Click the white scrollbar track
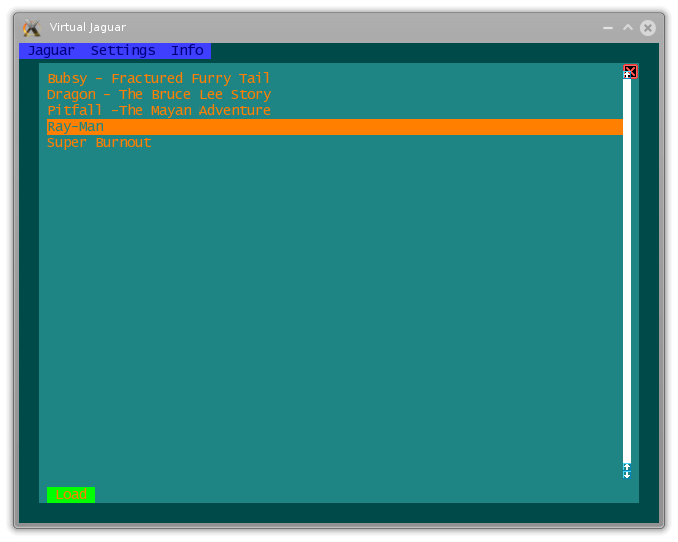Image resolution: width=678 pixels, height=542 pixels. click(627, 271)
